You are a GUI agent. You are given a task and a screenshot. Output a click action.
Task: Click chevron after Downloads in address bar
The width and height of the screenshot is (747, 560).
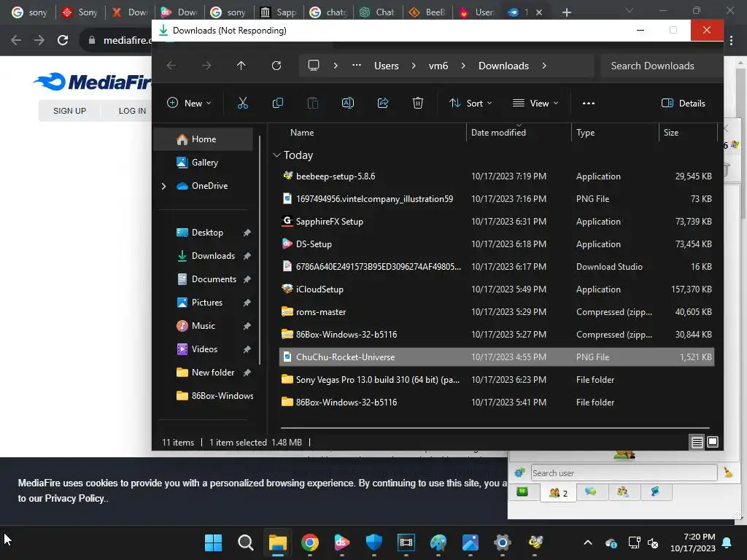[x=544, y=66]
